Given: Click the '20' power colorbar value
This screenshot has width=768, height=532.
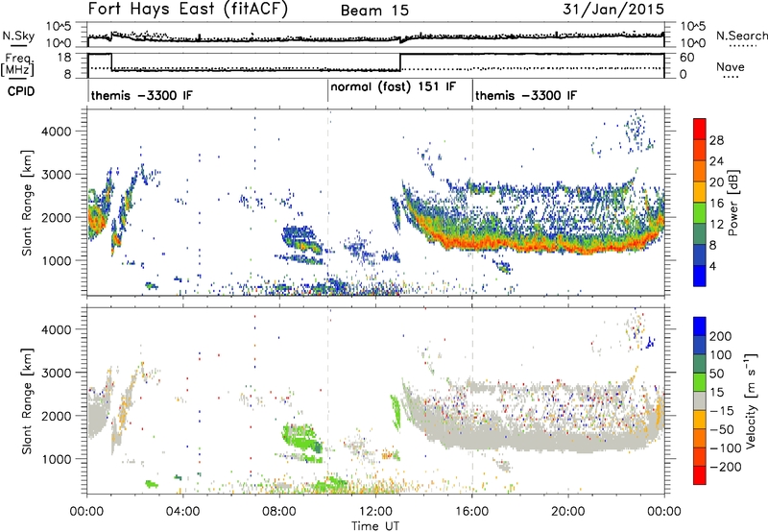Looking at the screenshot, I should [x=716, y=182].
